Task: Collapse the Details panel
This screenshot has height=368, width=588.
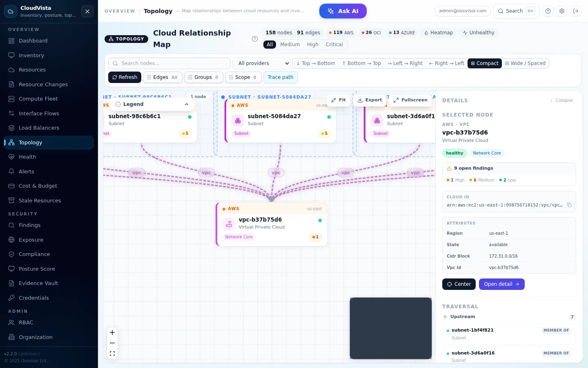Action: point(561,101)
